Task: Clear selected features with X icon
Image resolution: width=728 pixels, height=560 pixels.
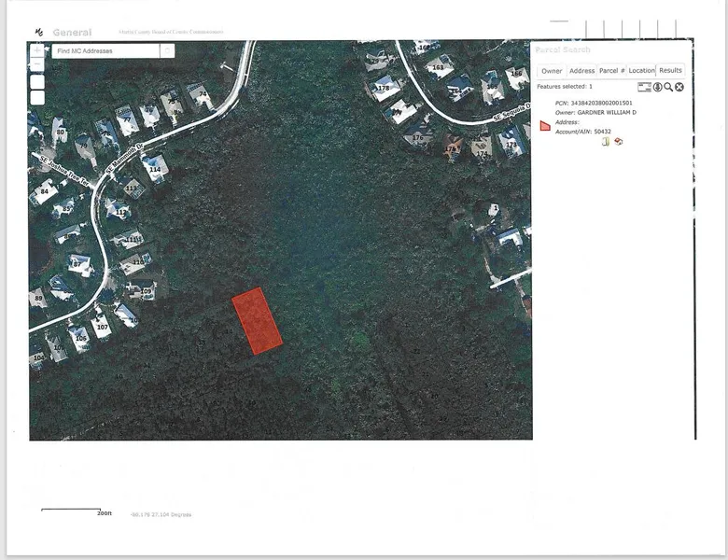Action: pos(679,87)
